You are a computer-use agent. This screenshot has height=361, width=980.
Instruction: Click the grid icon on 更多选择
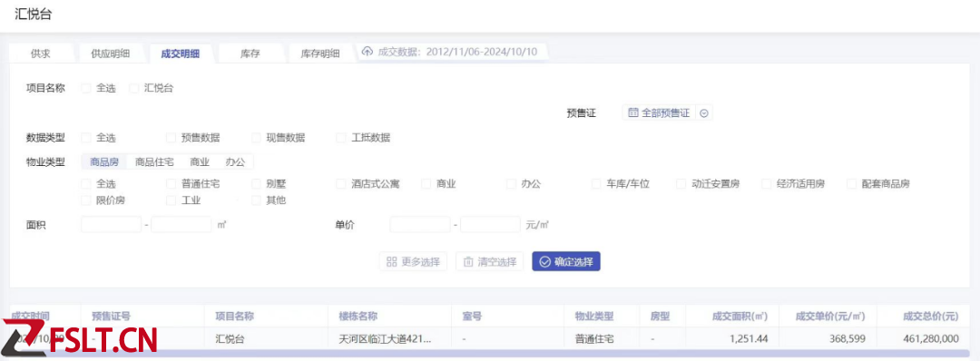pos(392,262)
